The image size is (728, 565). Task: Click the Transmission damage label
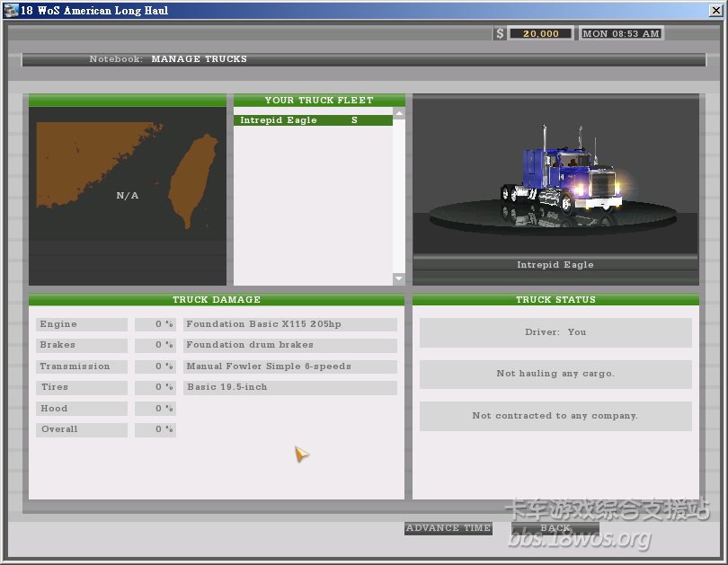pyautogui.click(x=81, y=366)
